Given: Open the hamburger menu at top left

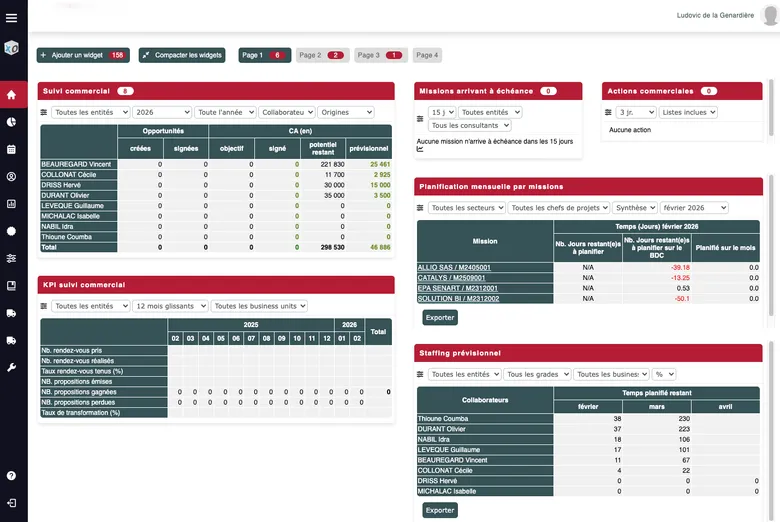Looking at the screenshot, I should (x=12, y=17).
